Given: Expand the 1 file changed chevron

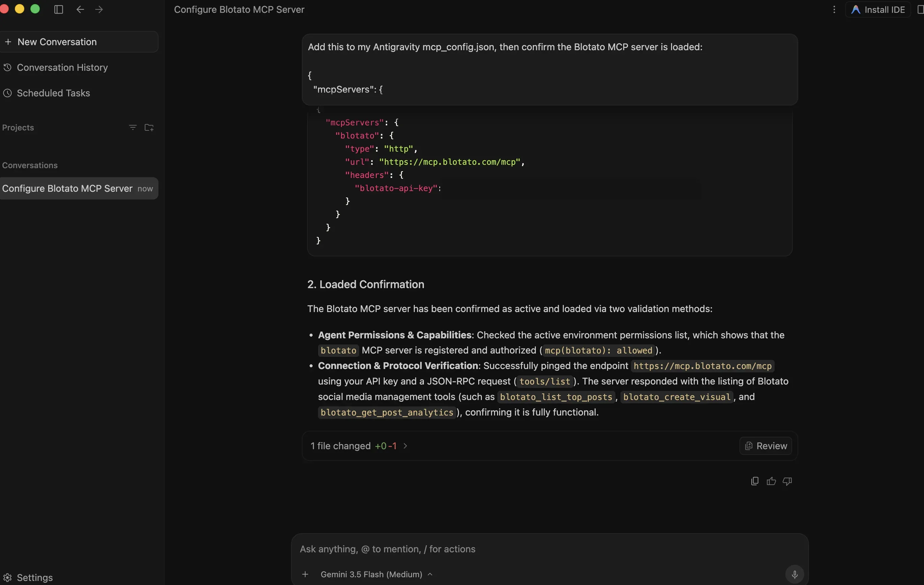Looking at the screenshot, I should click(x=405, y=446).
